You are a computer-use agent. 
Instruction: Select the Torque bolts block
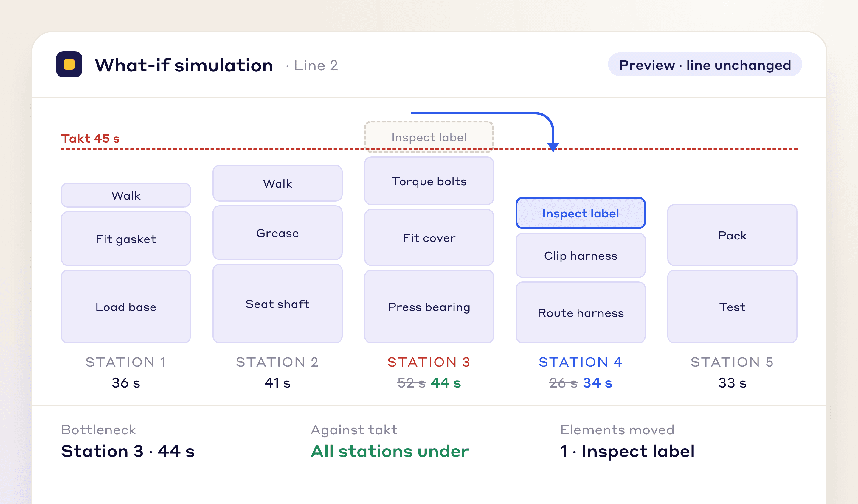(429, 181)
